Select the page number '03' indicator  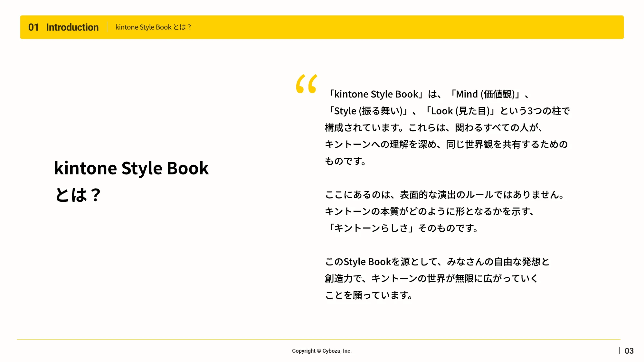click(x=630, y=351)
